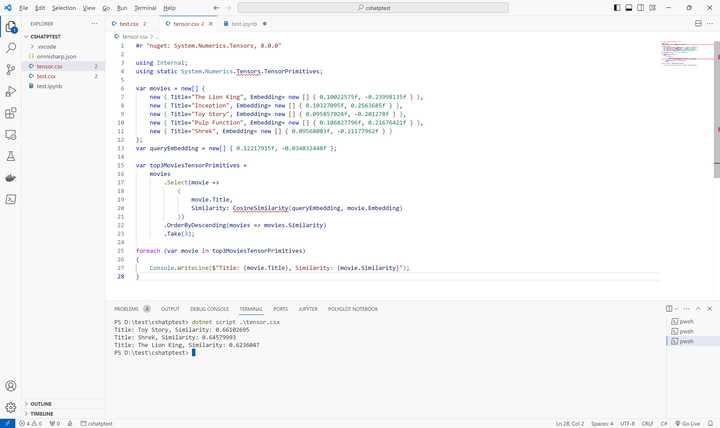The width and height of the screenshot is (720, 428).
Task: Open the Accounts menu icon
Action: (11, 386)
